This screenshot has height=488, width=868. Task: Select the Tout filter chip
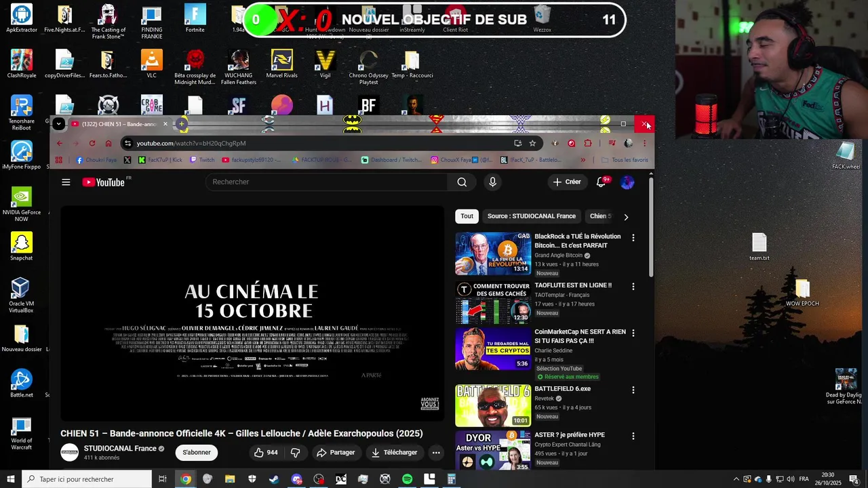click(467, 216)
